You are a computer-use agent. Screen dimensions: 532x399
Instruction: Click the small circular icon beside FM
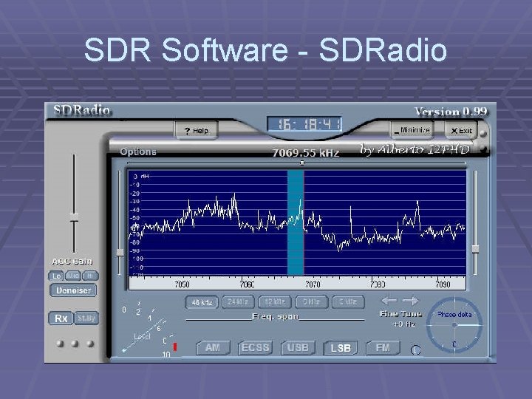click(415, 349)
